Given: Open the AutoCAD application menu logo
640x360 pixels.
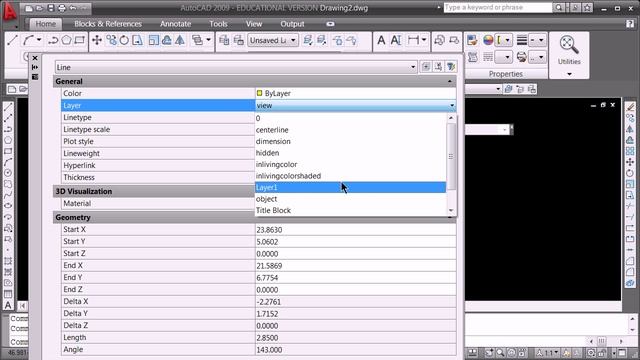Looking at the screenshot, I should (10, 11).
